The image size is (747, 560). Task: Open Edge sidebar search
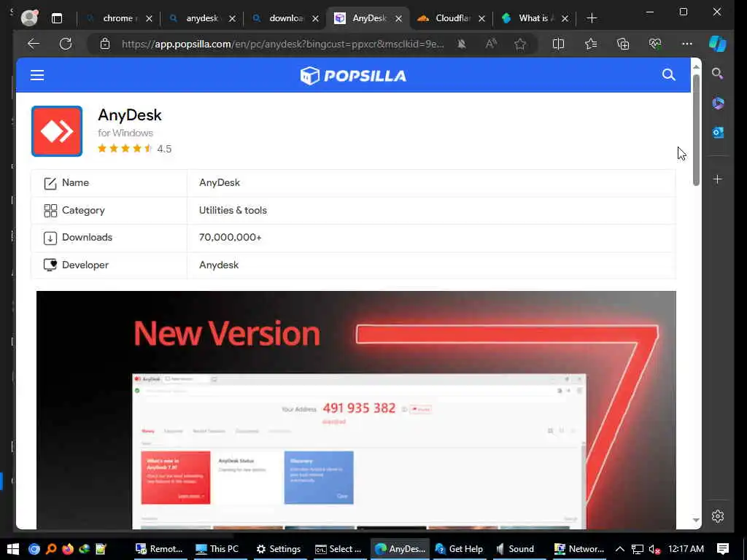coord(718,74)
